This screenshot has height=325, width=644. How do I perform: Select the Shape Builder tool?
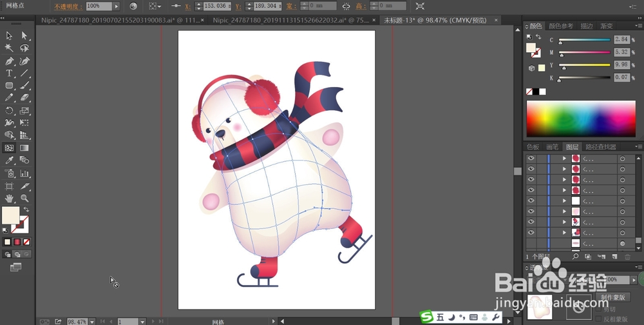click(x=9, y=135)
